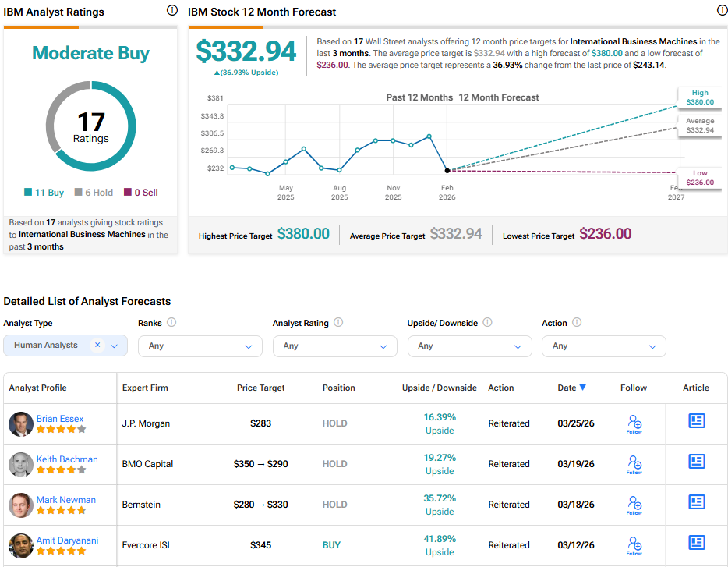Open Brian Essex analyst profile
The image size is (728, 567).
[60, 419]
